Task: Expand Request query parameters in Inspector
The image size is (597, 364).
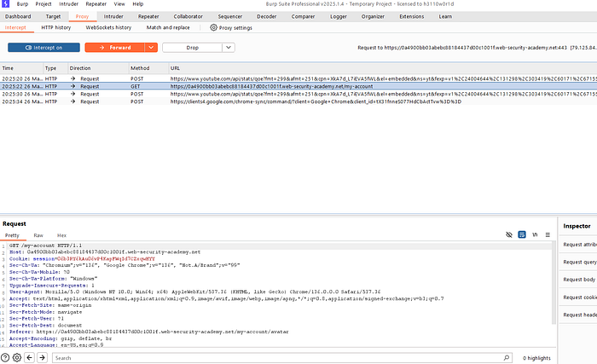Action: [579, 262]
